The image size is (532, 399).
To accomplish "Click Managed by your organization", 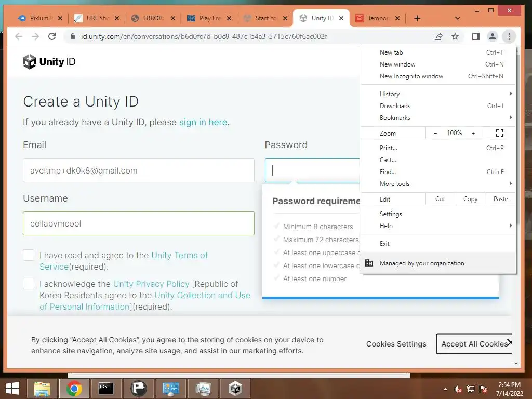I will [437, 263].
